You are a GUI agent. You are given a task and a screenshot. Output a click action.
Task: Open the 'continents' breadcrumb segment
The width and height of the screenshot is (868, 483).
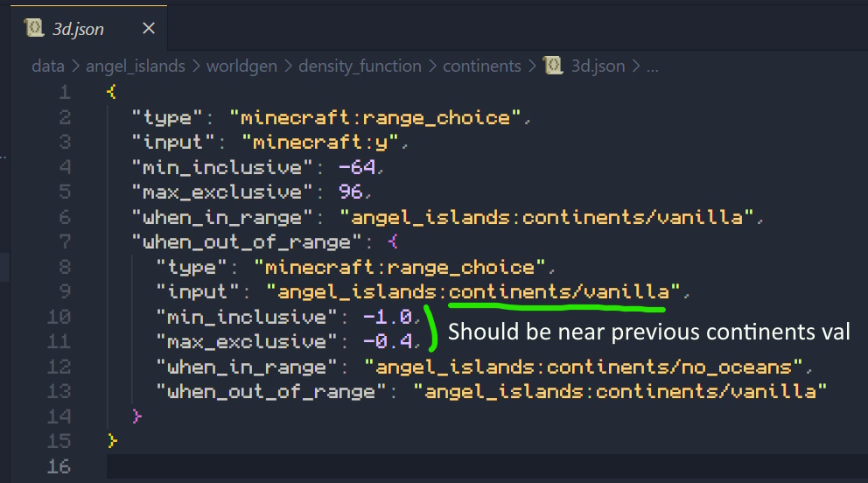481,66
